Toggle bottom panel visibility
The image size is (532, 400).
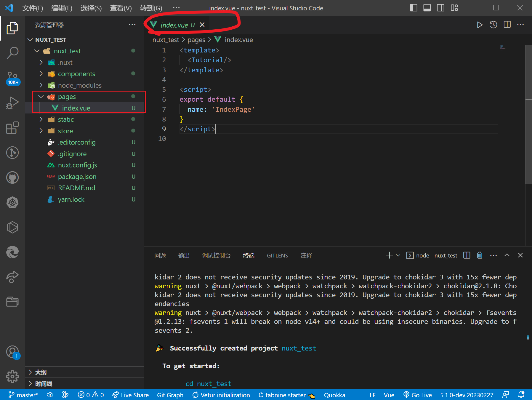click(x=427, y=8)
